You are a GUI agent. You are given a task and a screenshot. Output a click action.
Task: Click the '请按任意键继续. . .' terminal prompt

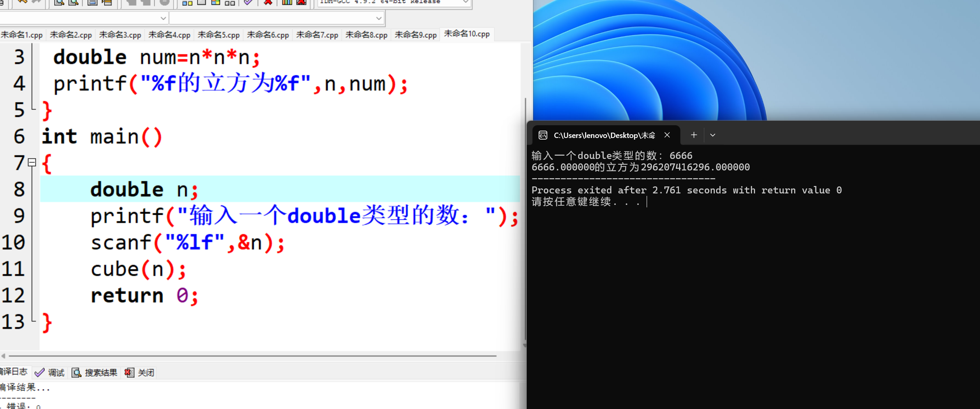coord(586,202)
